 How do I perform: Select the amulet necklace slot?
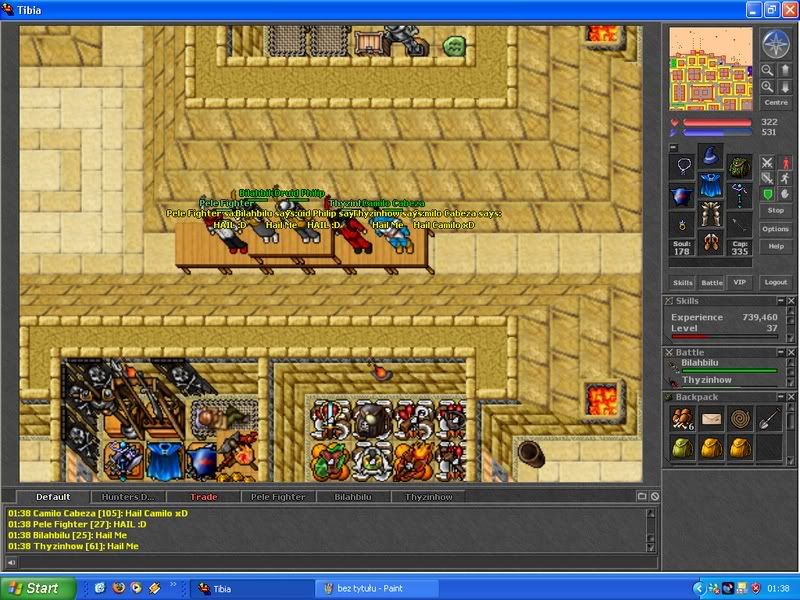pyautogui.click(x=682, y=166)
